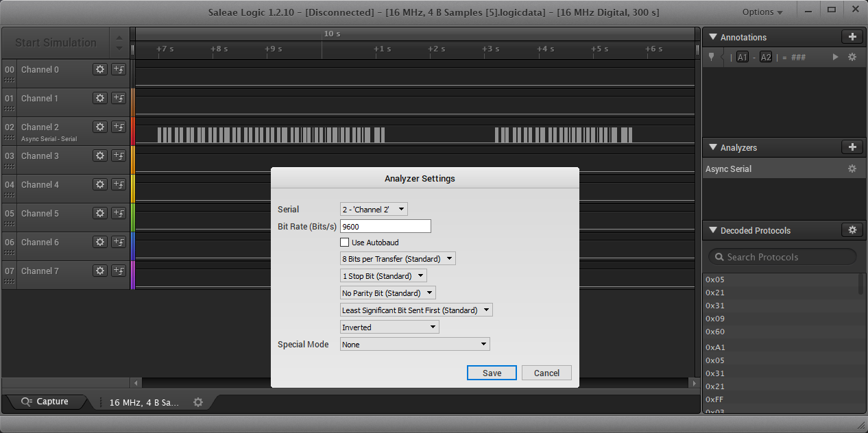The height and width of the screenshot is (433, 868).
Task: Open the Options menu
Action: click(762, 12)
